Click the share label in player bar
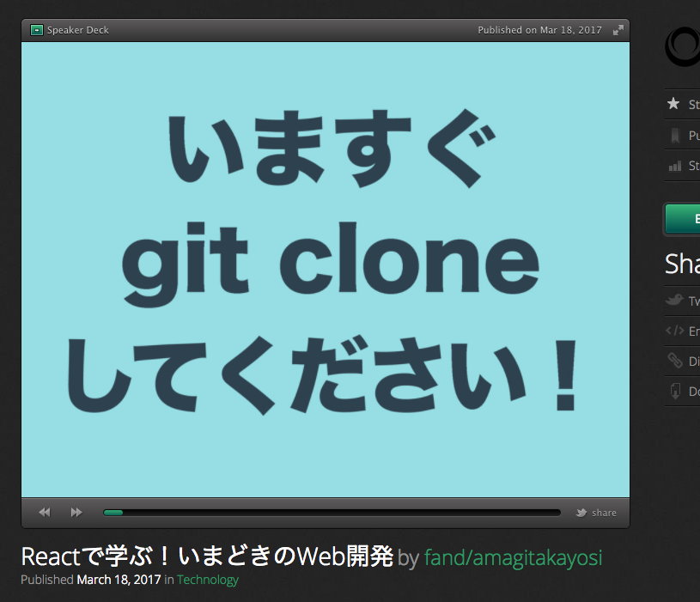Viewport: 700px width, 602px height. pos(604,513)
